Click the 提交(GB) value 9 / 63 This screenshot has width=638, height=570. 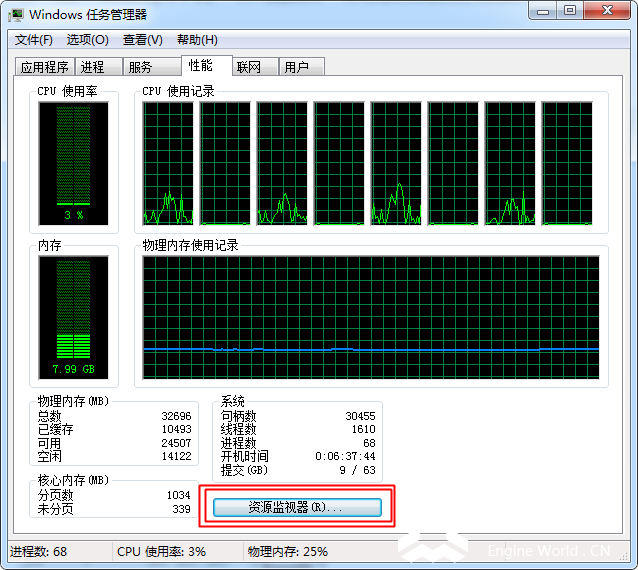click(x=357, y=470)
